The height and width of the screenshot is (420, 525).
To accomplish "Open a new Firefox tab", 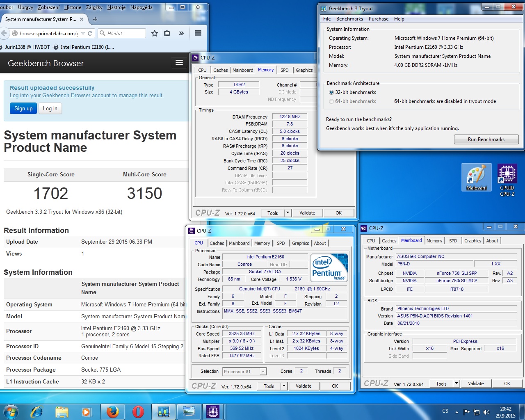I will [95, 19].
